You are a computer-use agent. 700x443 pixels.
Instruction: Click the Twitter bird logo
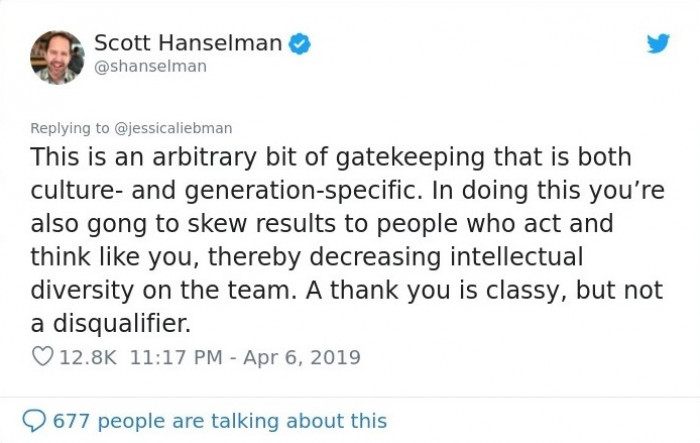tap(658, 43)
